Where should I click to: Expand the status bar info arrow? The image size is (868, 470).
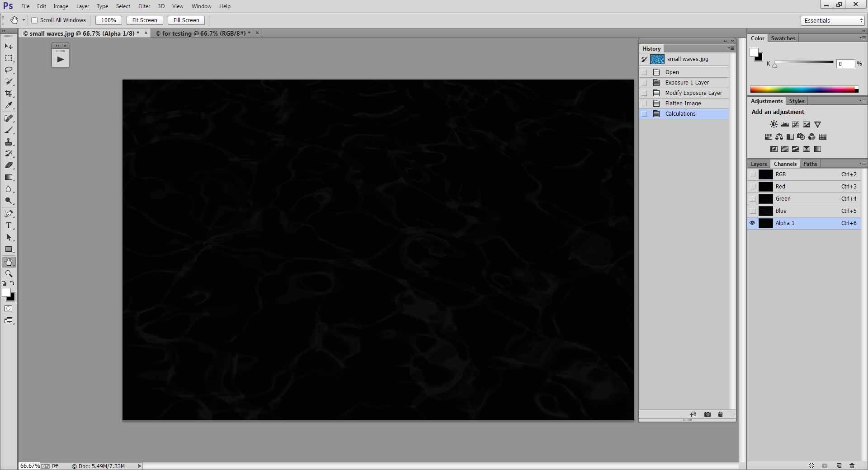tap(139, 466)
